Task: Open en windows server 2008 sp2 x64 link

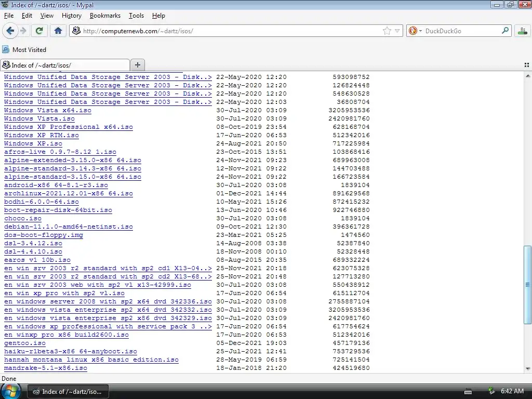Action: point(108,302)
